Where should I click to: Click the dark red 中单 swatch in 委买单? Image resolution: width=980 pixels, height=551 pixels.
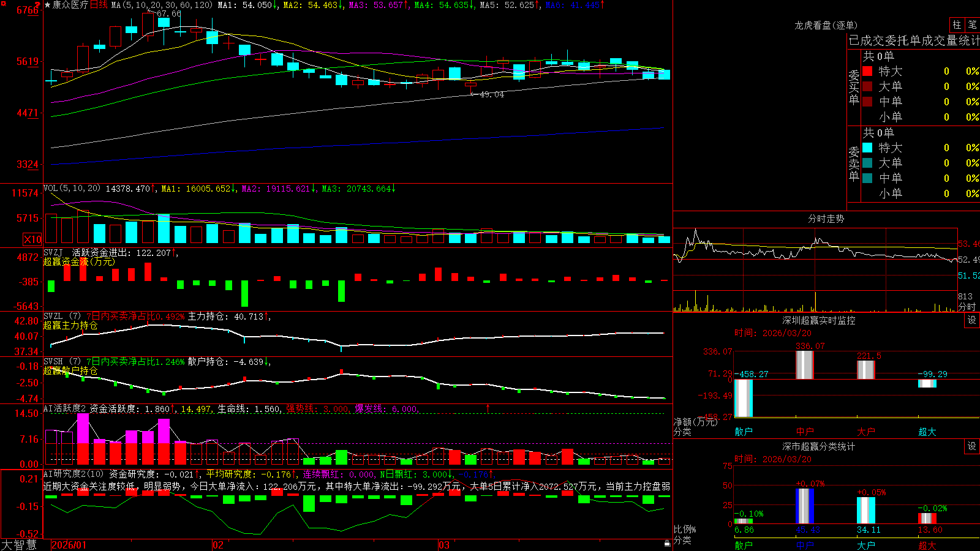867,102
